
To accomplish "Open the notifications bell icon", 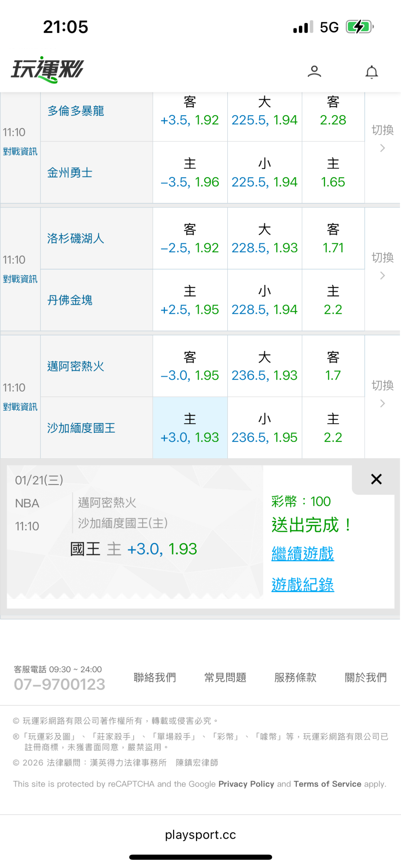I will 371,72.
